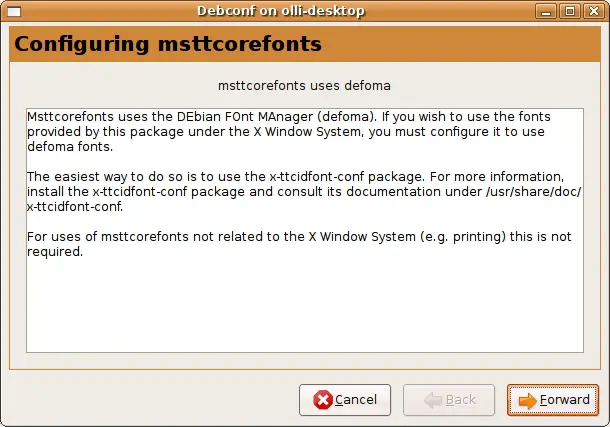Viewport: 610px width, 427px height.
Task: Click the paragraph about x-ttcidfont-conf package
Action: [x=302, y=191]
